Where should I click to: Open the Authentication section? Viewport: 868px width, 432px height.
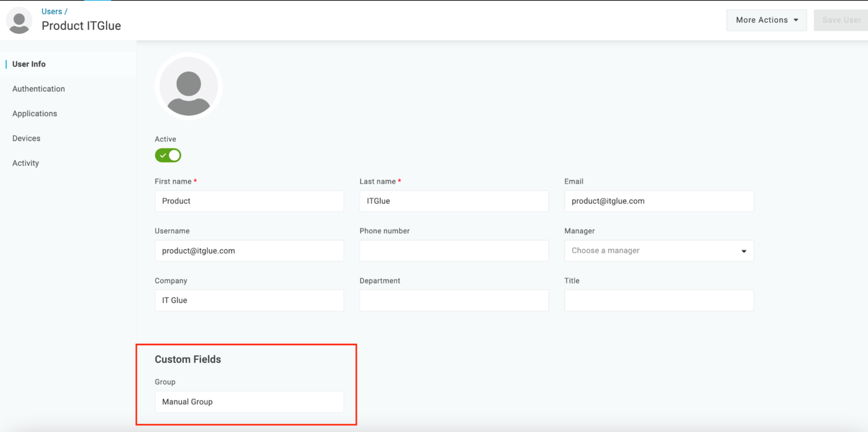38,89
